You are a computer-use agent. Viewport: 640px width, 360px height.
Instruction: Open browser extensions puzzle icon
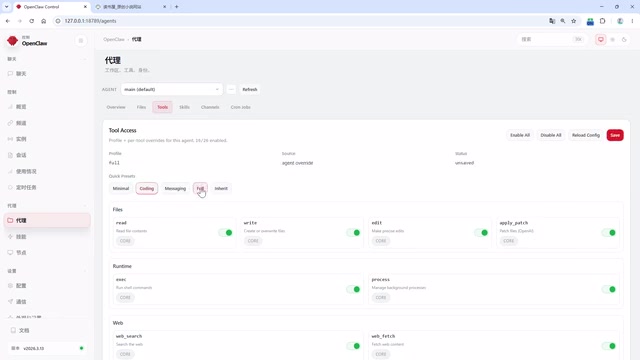coord(602,21)
